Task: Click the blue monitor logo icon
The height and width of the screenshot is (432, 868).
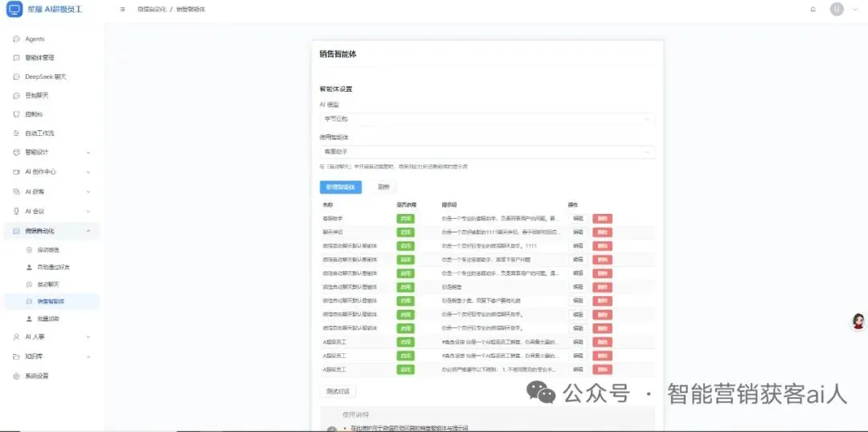Action: pos(14,10)
